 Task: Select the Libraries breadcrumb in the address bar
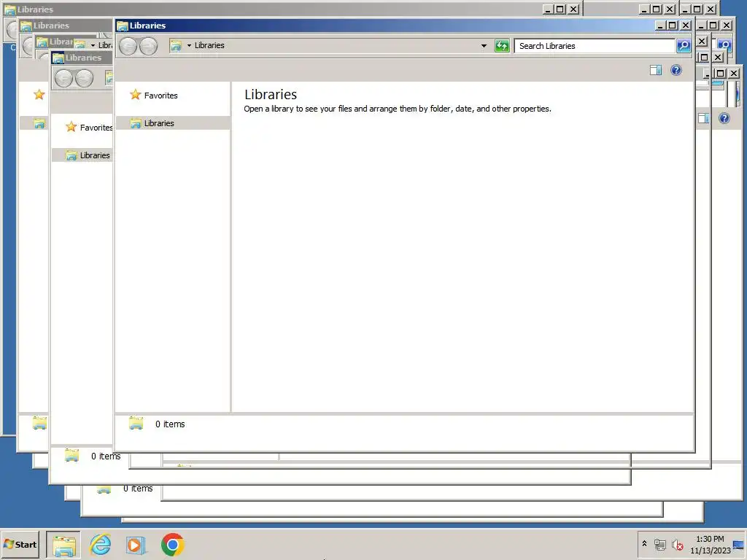209,46
